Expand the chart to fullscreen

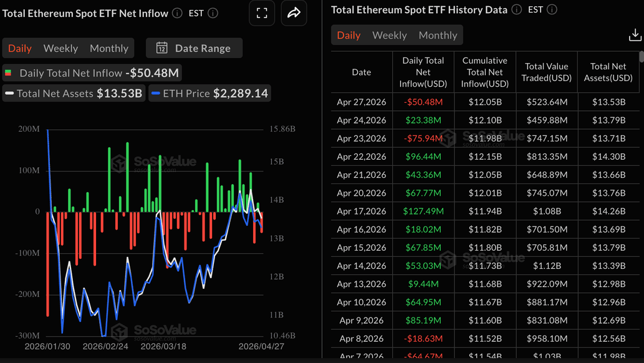point(262,12)
